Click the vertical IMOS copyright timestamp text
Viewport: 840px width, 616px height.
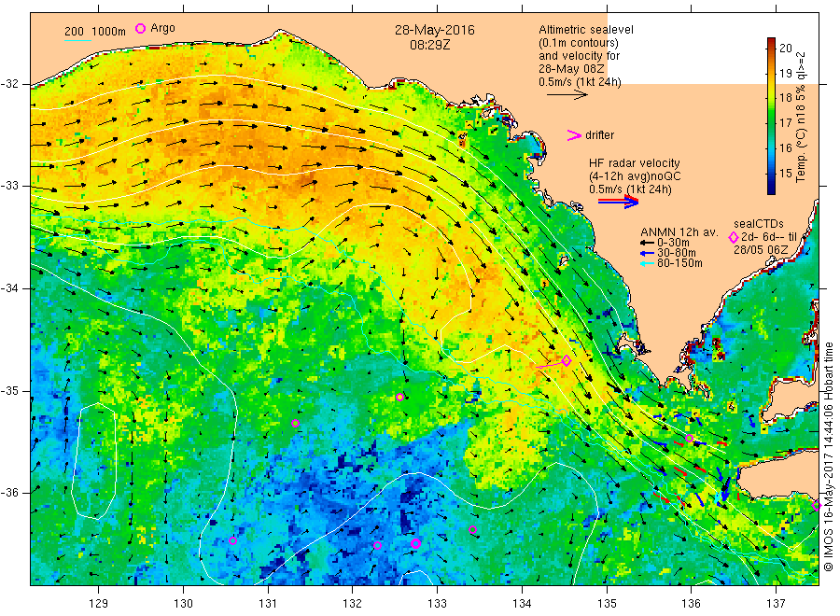829,456
